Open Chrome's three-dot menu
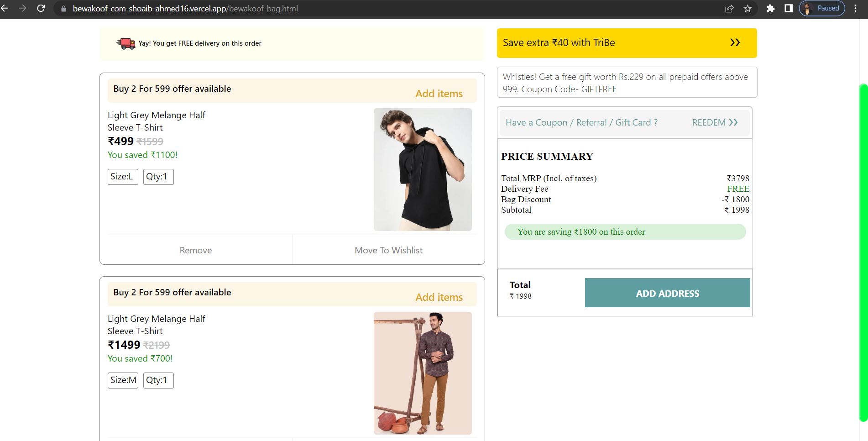This screenshot has height=441, width=868. [x=856, y=8]
